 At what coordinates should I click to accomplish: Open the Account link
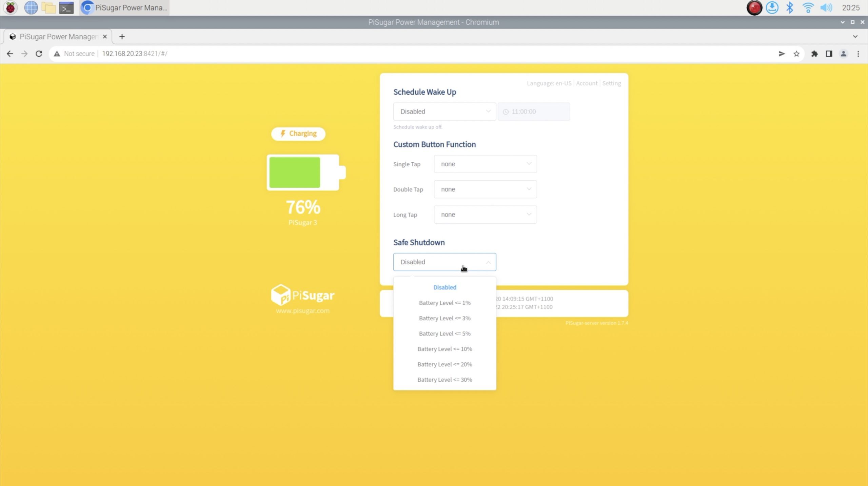click(587, 83)
